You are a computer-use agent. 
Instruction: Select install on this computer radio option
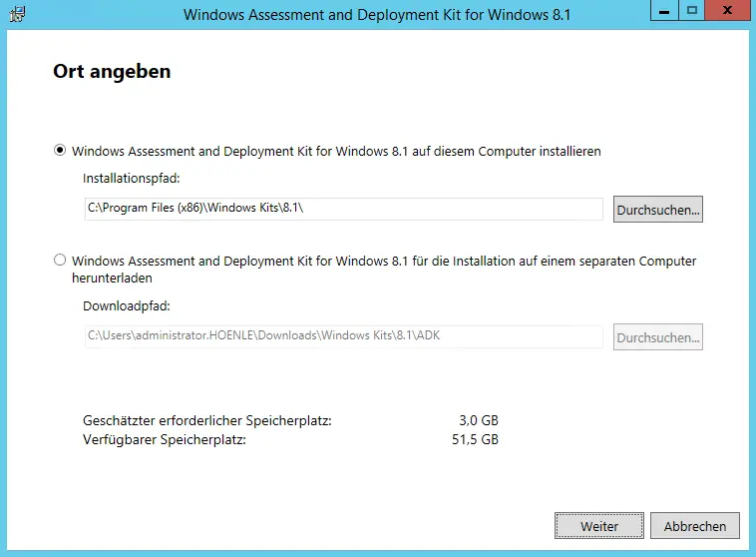coord(59,151)
